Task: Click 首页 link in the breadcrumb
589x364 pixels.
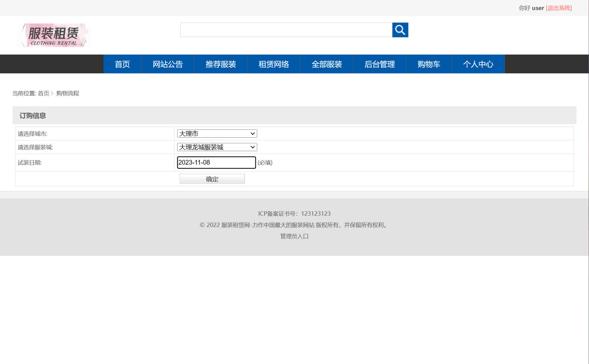Action: coord(44,93)
